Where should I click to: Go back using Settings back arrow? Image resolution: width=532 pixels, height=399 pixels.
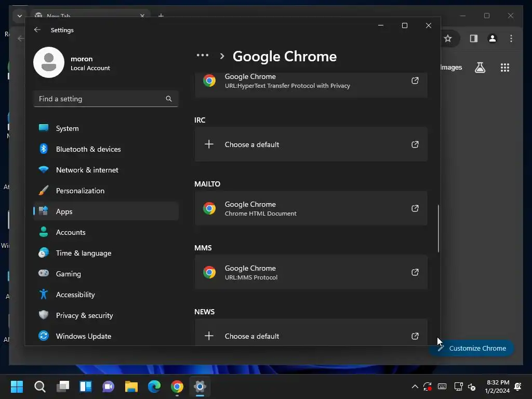37,30
